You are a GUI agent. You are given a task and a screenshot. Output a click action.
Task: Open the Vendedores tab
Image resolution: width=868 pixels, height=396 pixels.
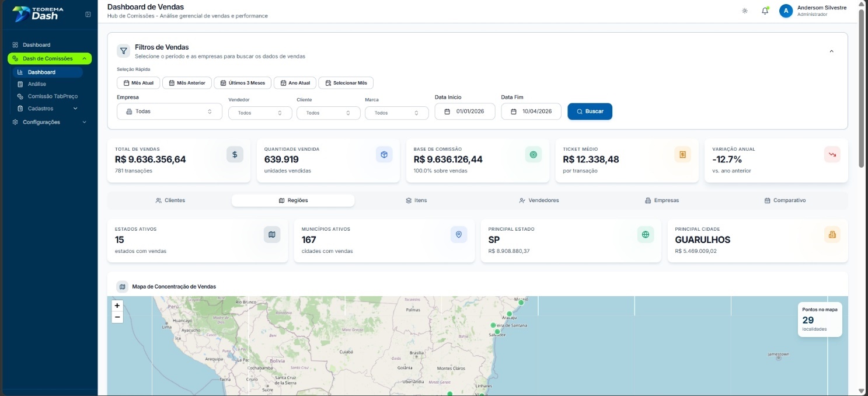tap(539, 200)
